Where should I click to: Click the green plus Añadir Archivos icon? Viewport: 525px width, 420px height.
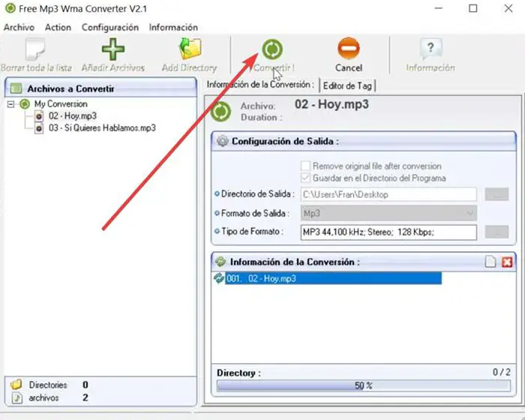[x=113, y=49]
